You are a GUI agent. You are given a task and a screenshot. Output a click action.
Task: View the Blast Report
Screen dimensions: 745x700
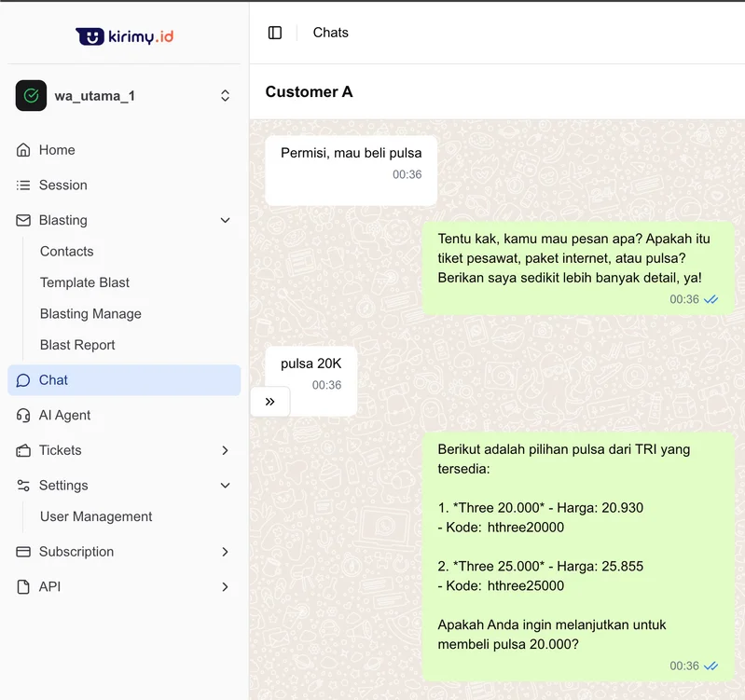pos(77,345)
